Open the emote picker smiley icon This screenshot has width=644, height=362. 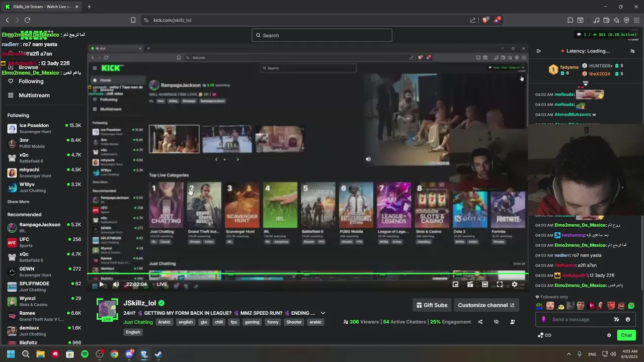coord(628,319)
